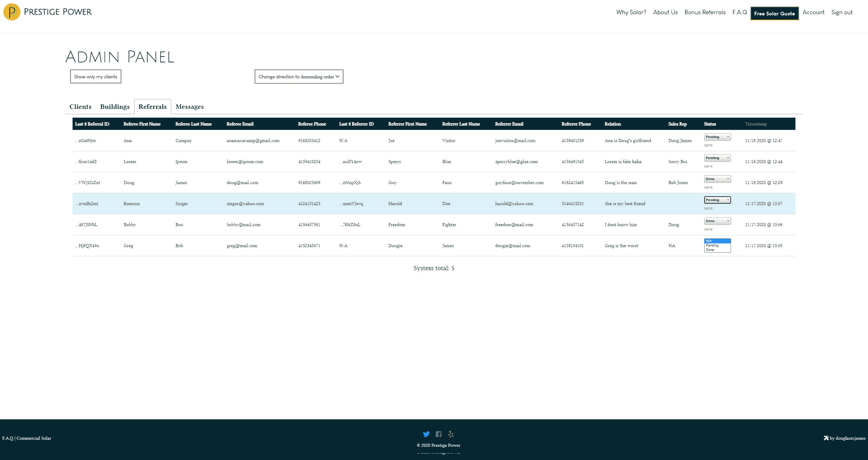The width and height of the screenshot is (868, 460).
Task: Click email anamariecamp@gmail.com
Action: coord(253,141)
